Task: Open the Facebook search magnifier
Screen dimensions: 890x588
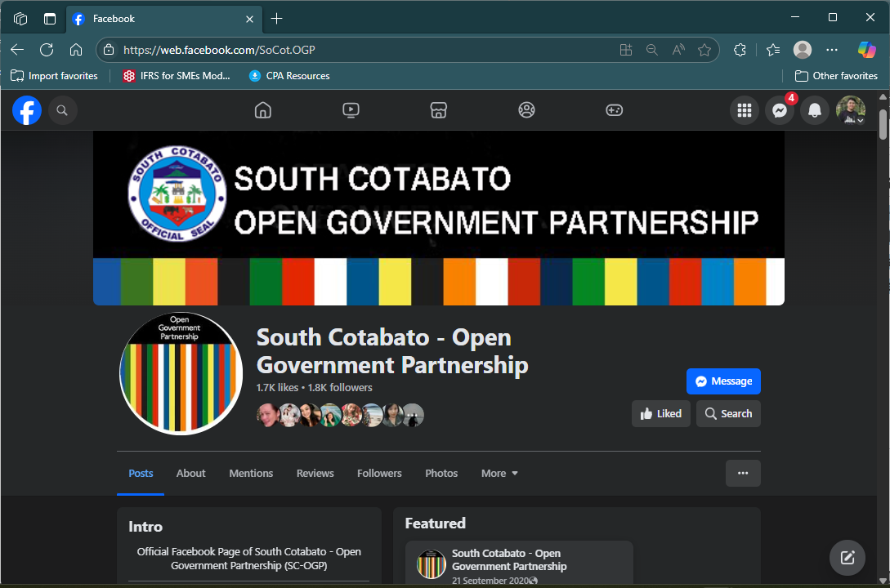Action: tap(62, 110)
